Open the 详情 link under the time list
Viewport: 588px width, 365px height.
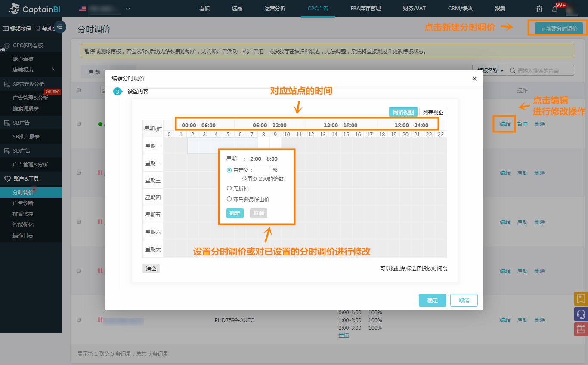click(x=344, y=335)
